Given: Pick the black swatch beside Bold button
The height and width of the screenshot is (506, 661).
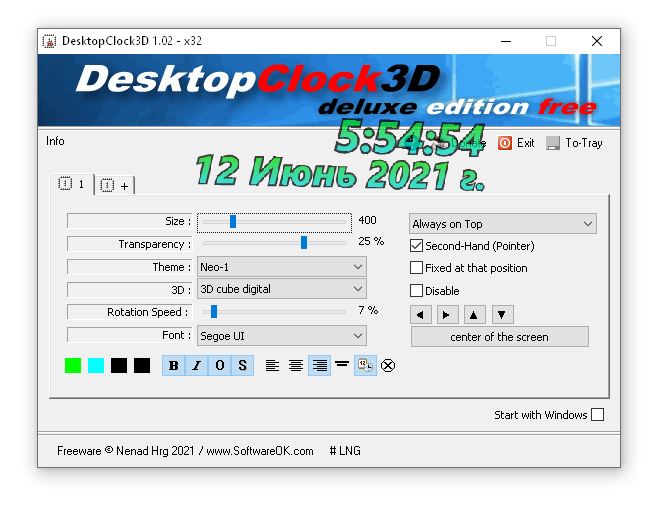Looking at the screenshot, I should [142, 366].
